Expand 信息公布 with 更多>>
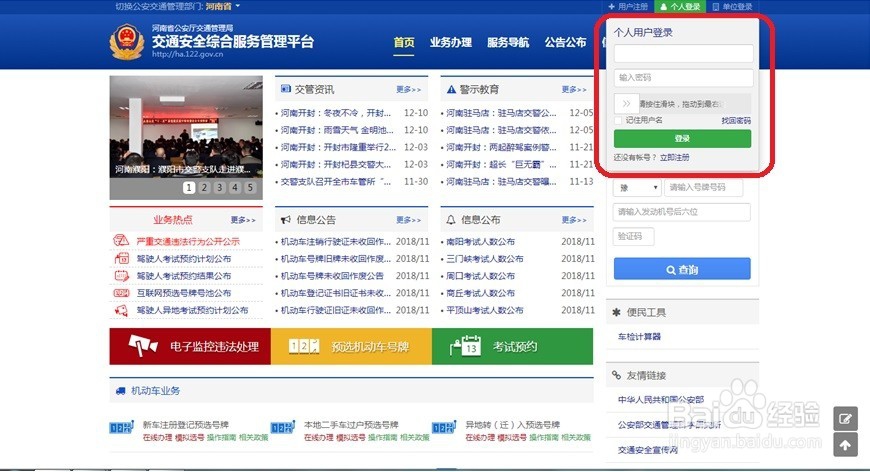Image resolution: width=870 pixels, height=472 pixels. point(574,220)
